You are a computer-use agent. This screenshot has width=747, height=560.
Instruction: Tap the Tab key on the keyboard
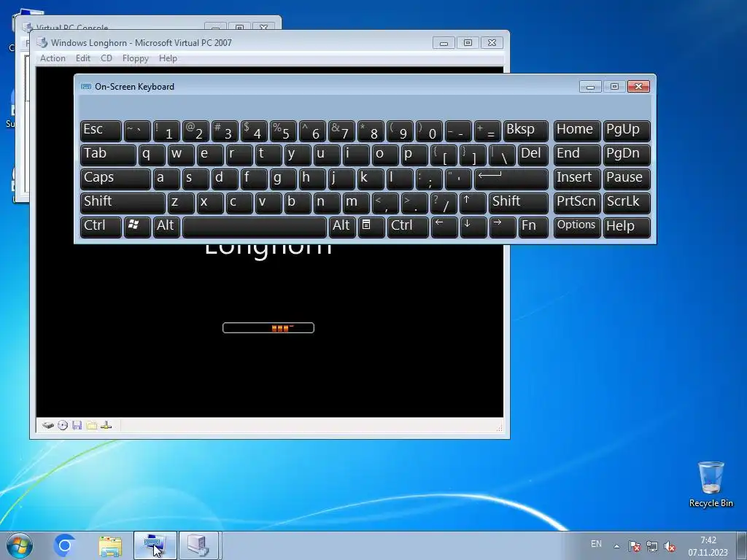click(108, 155)
